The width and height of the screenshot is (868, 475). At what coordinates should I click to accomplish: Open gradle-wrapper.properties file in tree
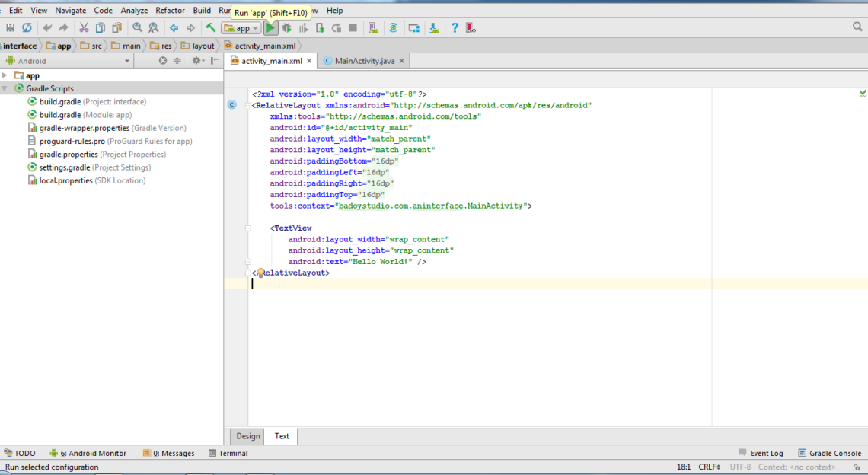coord(84,128)
